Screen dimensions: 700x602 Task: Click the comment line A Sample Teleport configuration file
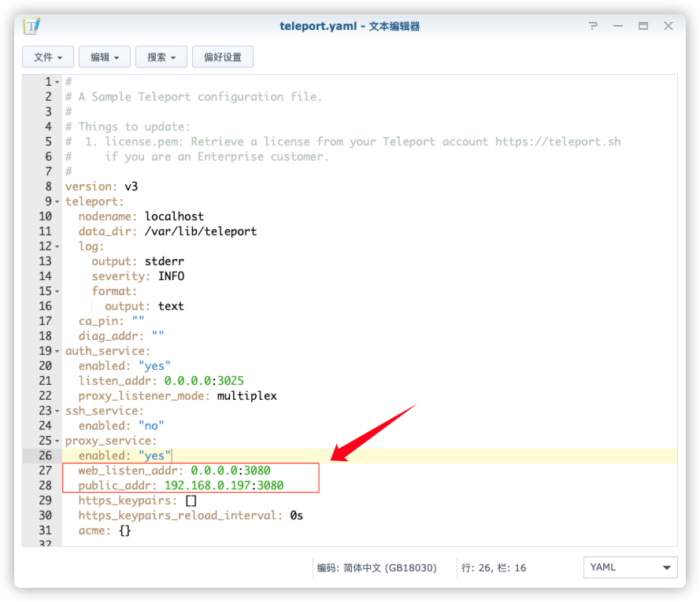point(194,97)
